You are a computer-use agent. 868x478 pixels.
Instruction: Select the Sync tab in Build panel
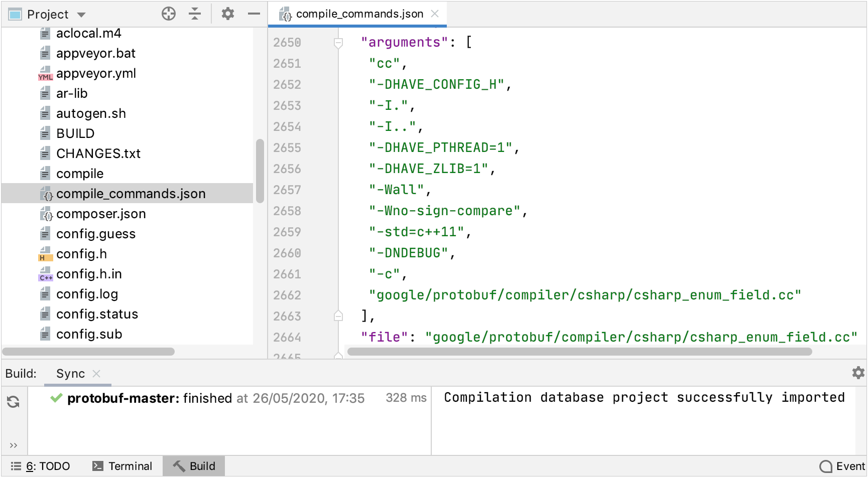coord(70,374)
